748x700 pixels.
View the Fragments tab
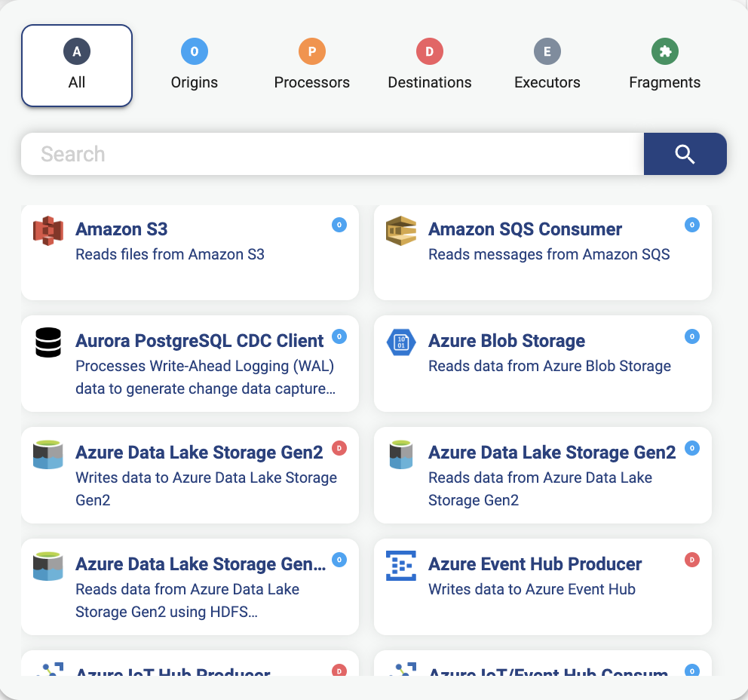pyautogui.click(x=665, y=66)
